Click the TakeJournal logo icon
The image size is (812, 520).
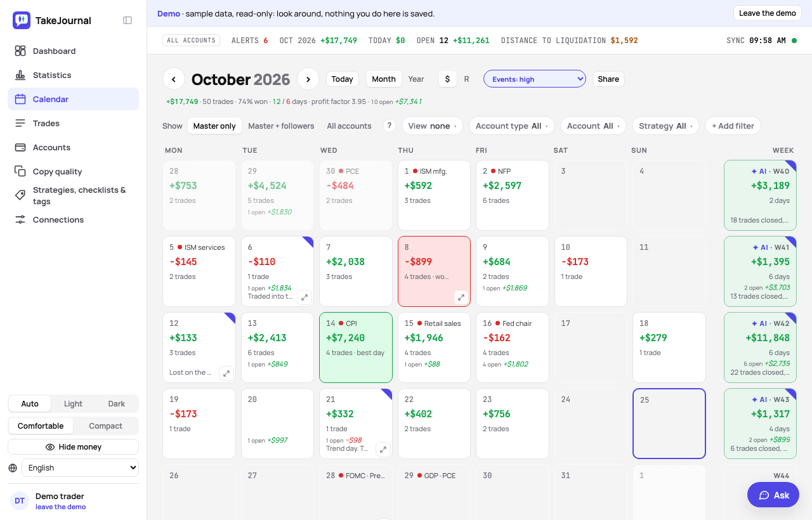(22, 20)
